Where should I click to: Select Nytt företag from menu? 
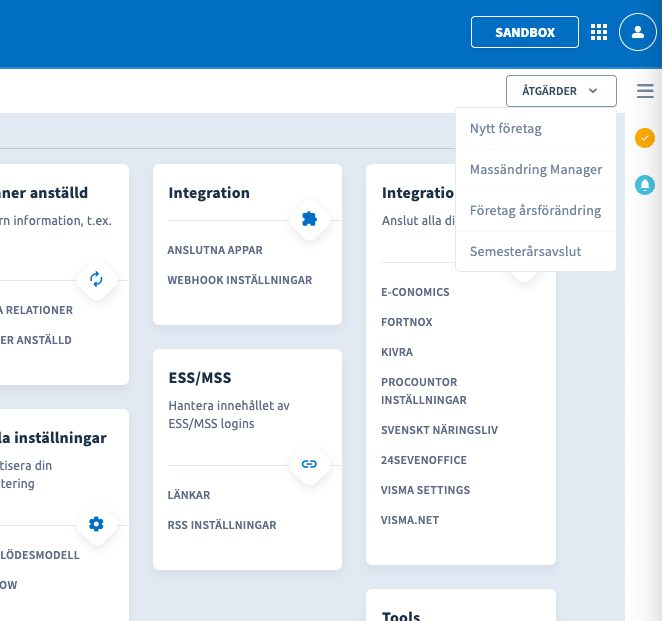coord(506,129)
